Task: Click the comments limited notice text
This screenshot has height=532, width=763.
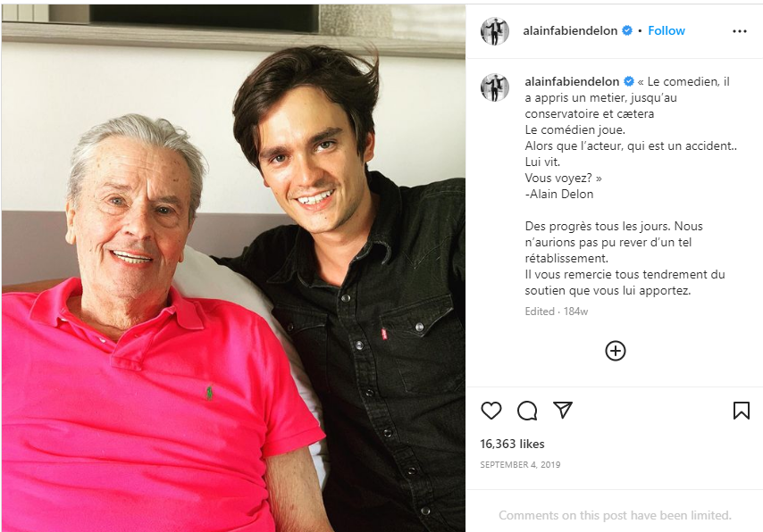Action: point(615,515)
